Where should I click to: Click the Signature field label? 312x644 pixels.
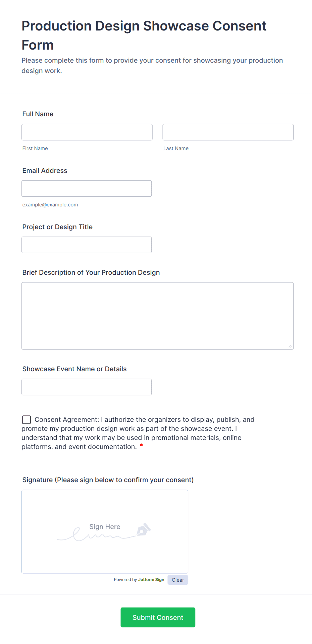pos(108,480)
